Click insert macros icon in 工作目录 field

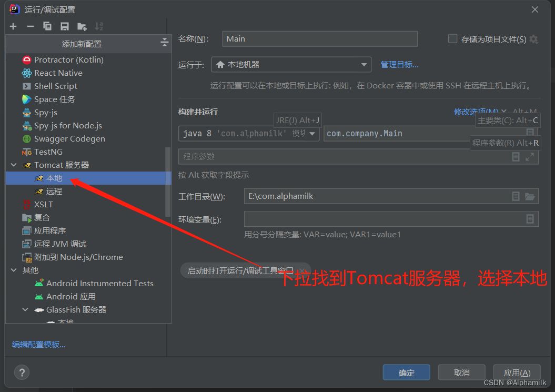click(x=516, y=196)
